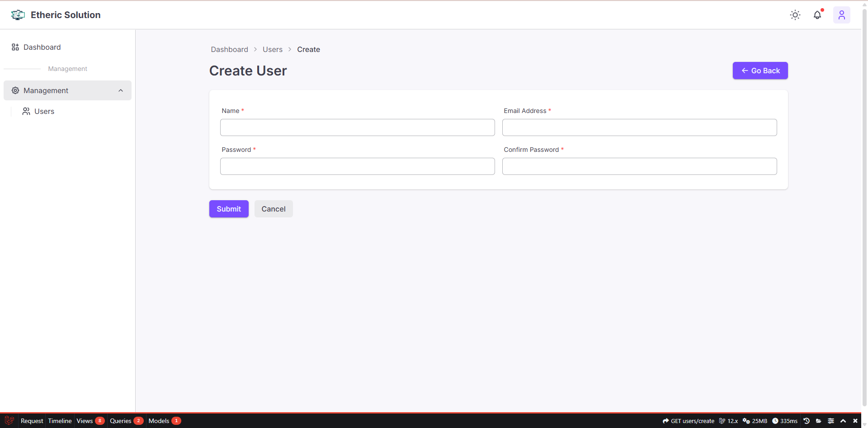The height and width of the screenshot is (428, 868).
Task: Open the Debugbar settings sliders icon
Action: (831, 421)
